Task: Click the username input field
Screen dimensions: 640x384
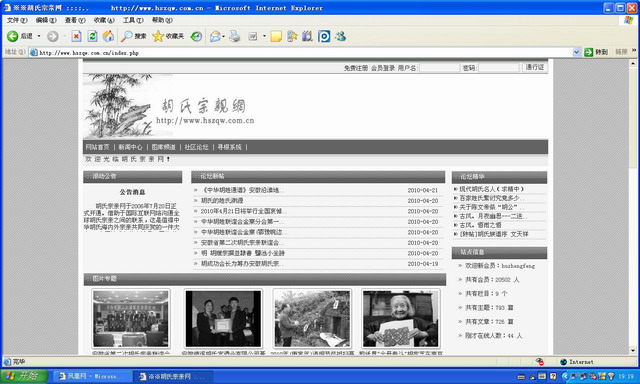Action: pyautogui.click(x=439, y=68)
